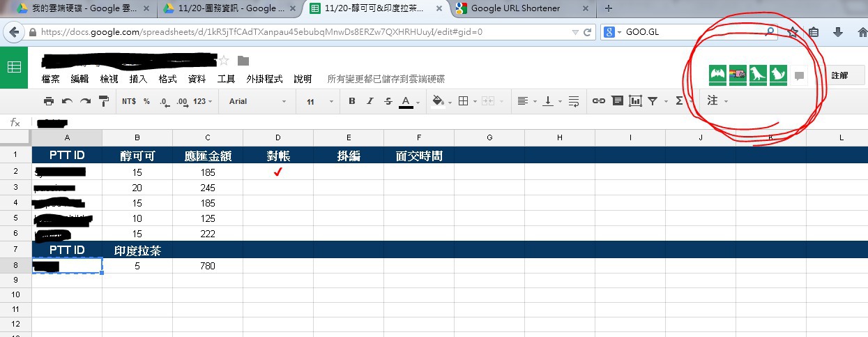Click the browser URL address bar
Image resolution: width=868 pixels, height=337 pixels.
point(300,32)
